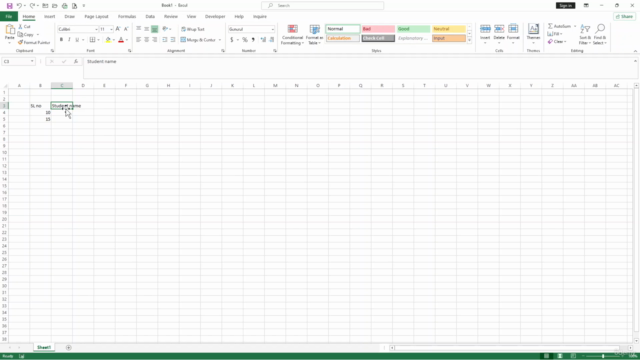Click the Insert Function fx icon
640x360 pixels.
[x=76, y=61]
